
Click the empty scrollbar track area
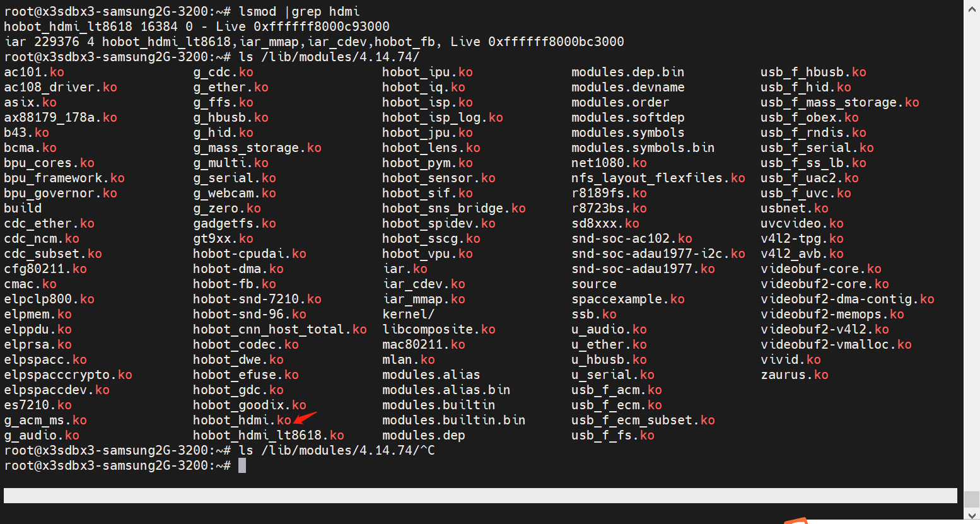971,252
